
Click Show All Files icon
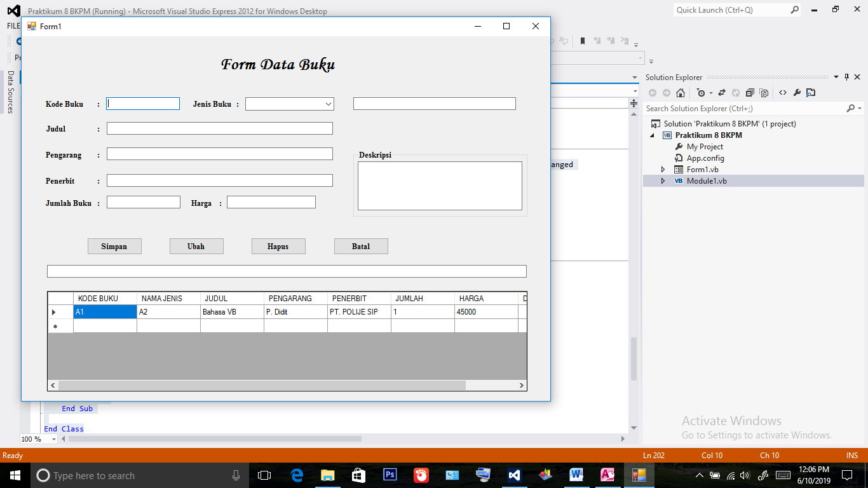coord(764,93)
